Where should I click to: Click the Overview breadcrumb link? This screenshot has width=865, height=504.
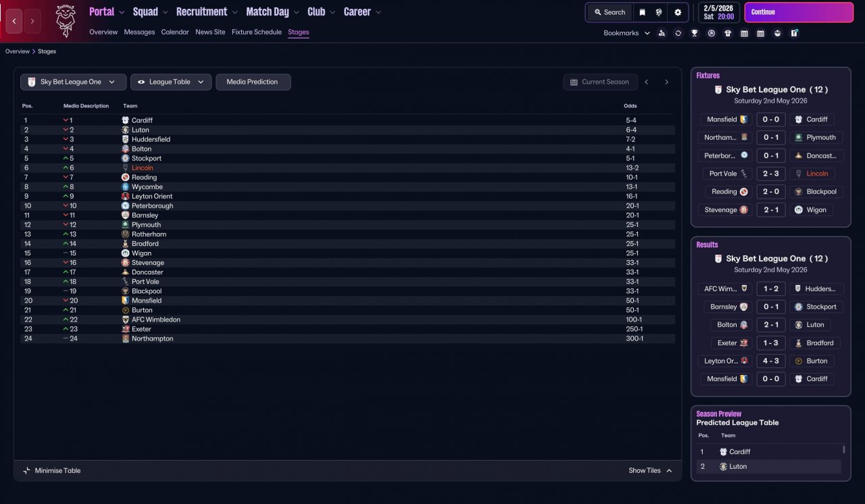[18, 51]
